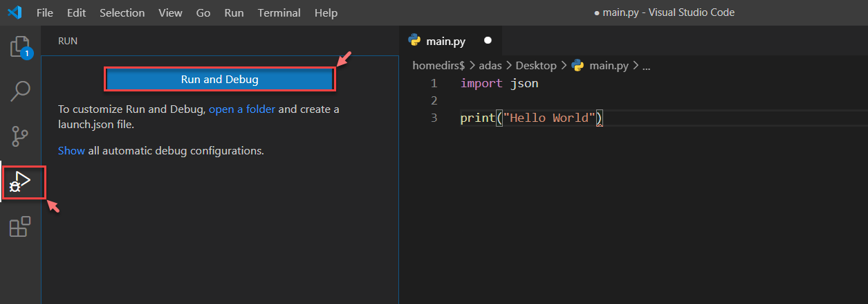Select the Run and Debug activity icon
This screenshot has width=868, height=304.
point(20,182)
